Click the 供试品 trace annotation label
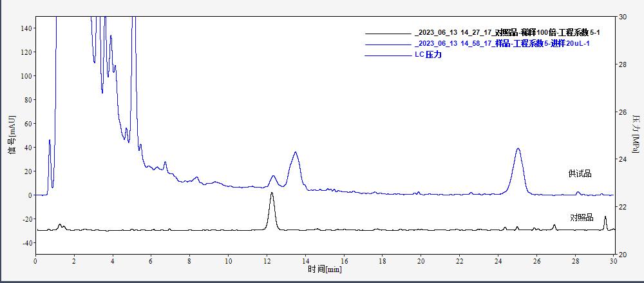Image resolution: width=644 pixels, height=283 pixels. (580, 173)
